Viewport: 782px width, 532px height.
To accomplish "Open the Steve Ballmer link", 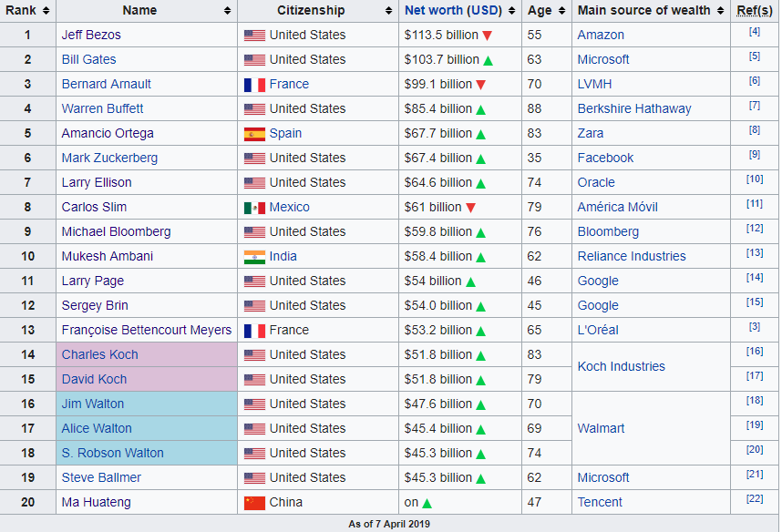I will (x=101, y=477).
